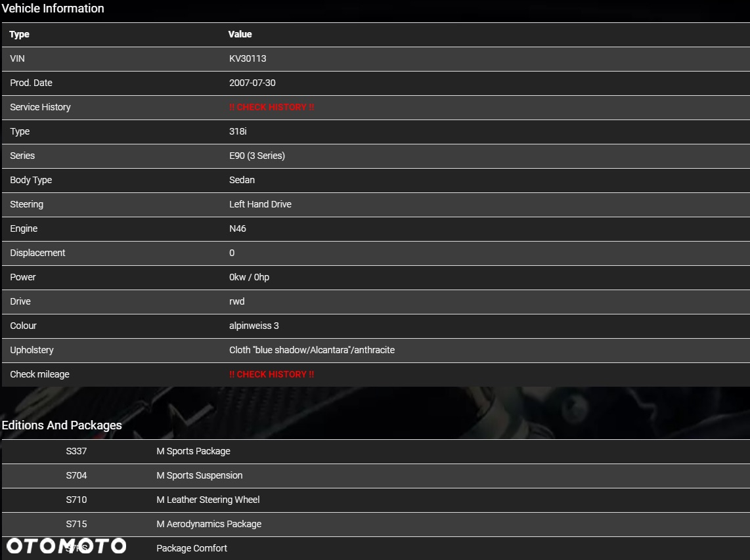
Task: Click the 'M Sports Suspension' entry
Action: [200, 476]
